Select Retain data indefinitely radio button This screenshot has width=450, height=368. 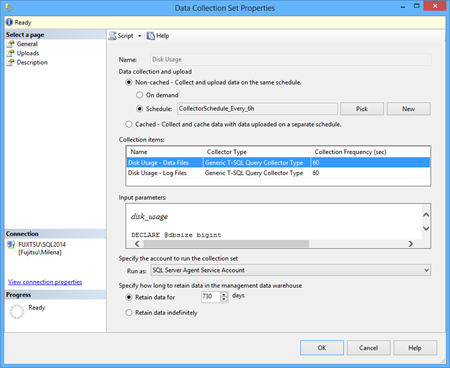pyautogui.click(x=129, y=313)
